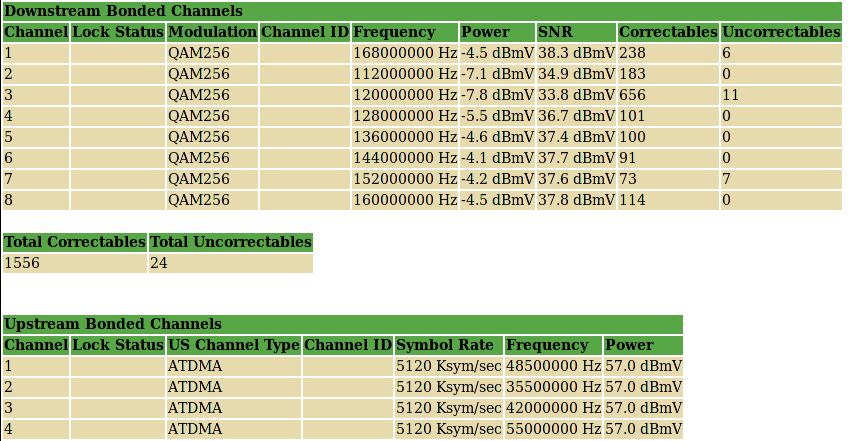Click the Upstream Bonded Channels title
Viewport: 852px width, 441px height.
coord(112,324)
